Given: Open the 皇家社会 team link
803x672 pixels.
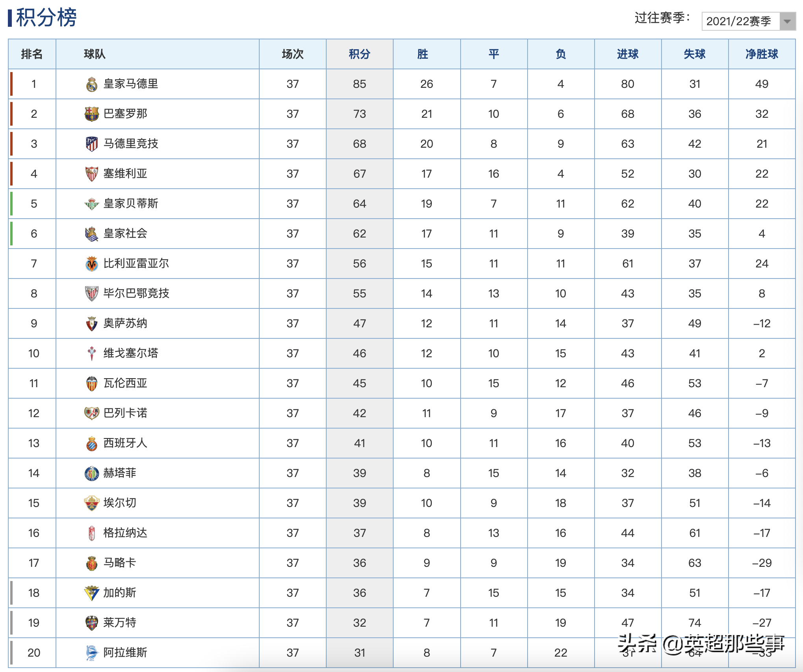Looking at the screenshot, I should click(x=125, y=234).
